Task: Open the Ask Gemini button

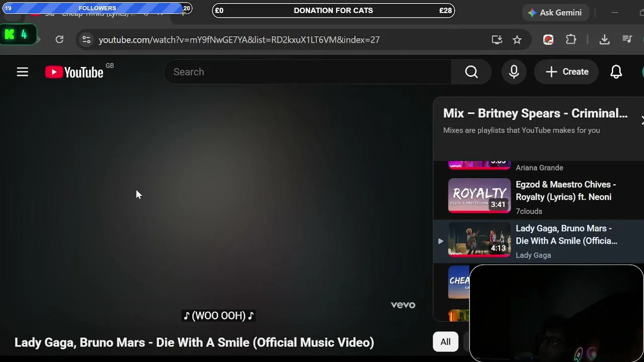Action: tap(554, 13)
